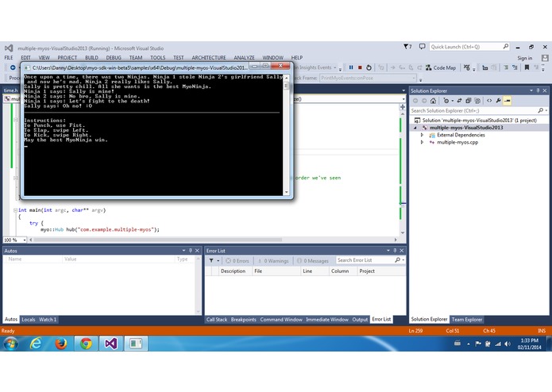552x392 pixels.
Task: Open the 100 % zoom dropdown
Action: [25, 240]
